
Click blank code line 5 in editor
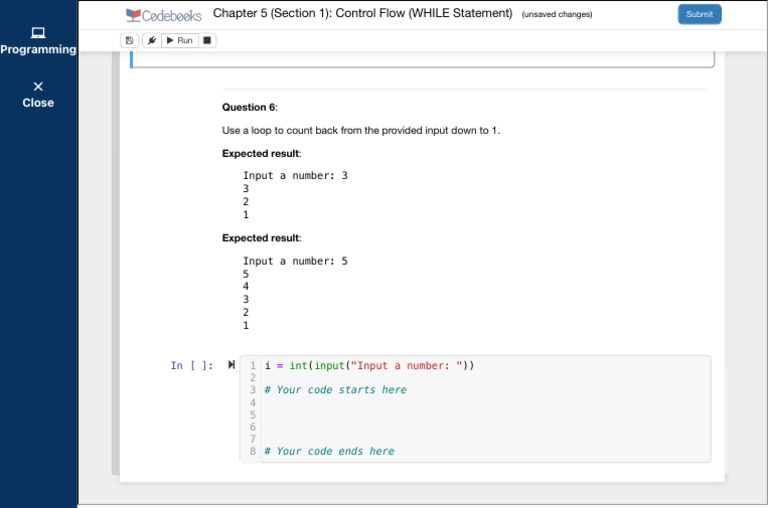485,415
